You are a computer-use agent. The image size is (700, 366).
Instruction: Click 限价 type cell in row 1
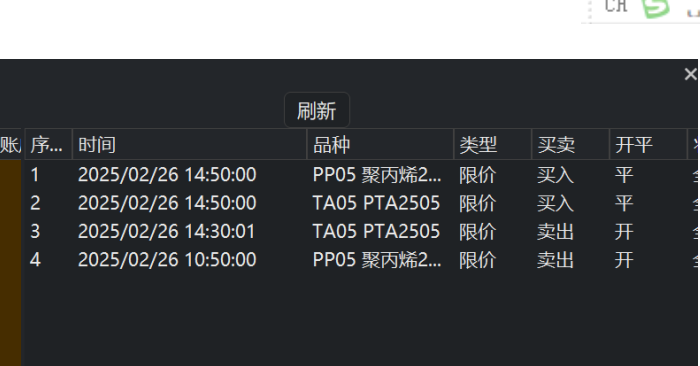(477, 175)
